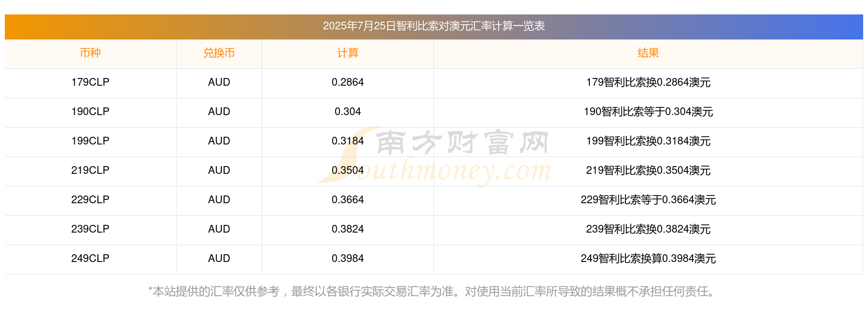This screenshot has height=313, width=868.
Task: Click the '计算' column header
Action: 348,53
